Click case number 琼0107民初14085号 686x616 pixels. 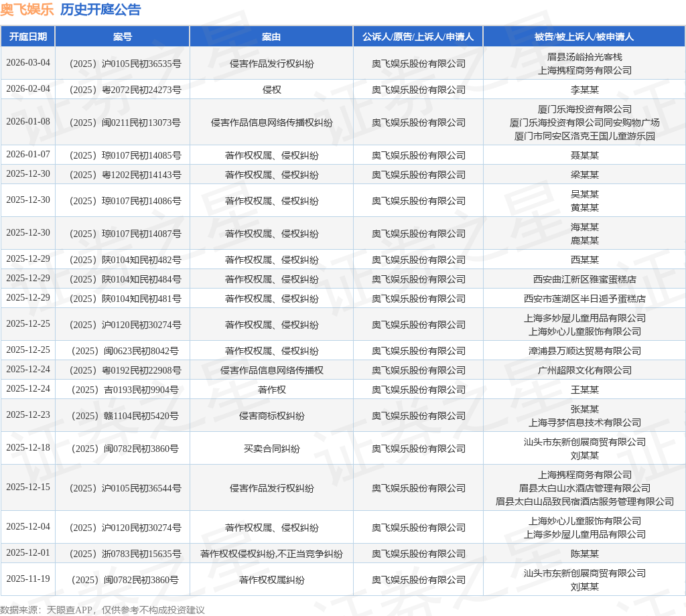coord(125,155)
